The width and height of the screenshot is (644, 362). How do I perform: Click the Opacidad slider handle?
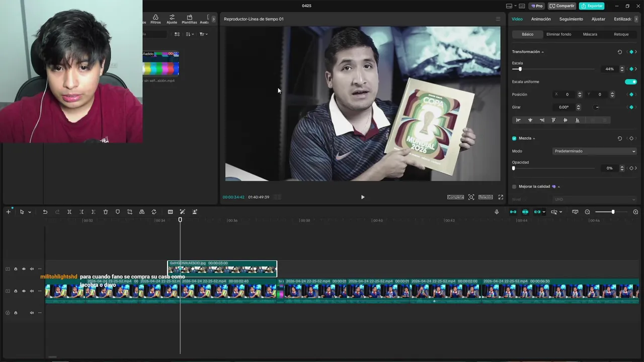tap(513, 168)
